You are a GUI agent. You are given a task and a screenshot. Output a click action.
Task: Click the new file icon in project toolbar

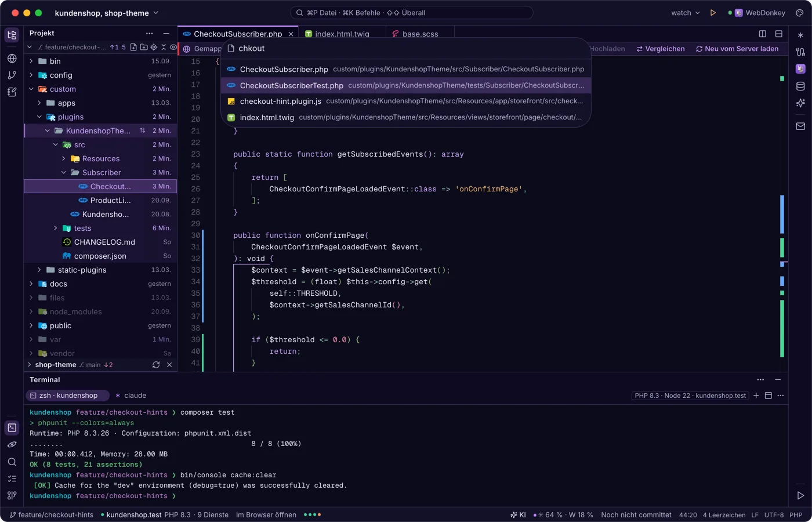pyautogui.click(x=134, y=47)
